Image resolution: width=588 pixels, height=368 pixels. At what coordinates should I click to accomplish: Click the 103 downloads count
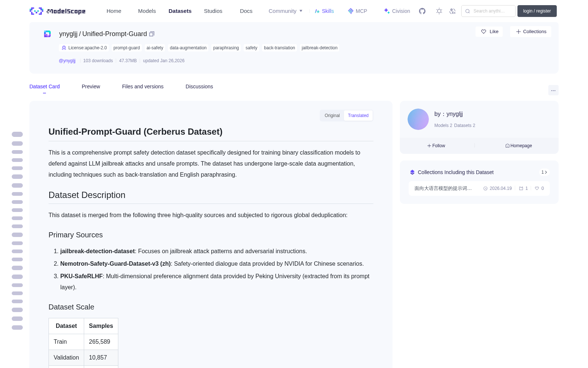[98, 61]
